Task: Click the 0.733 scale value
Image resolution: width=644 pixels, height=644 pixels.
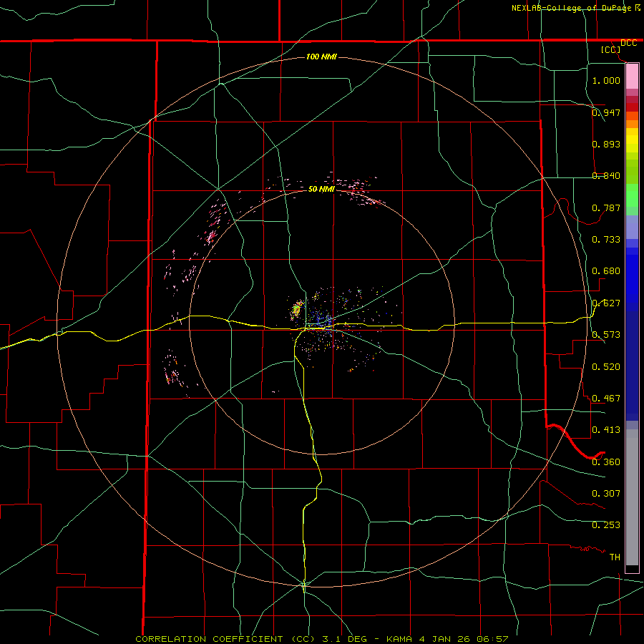Action: coord(606,239)
